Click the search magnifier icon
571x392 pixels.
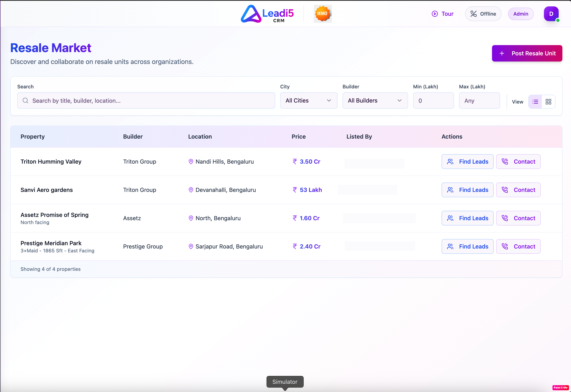pyautogui.click(x=25, y=100)
